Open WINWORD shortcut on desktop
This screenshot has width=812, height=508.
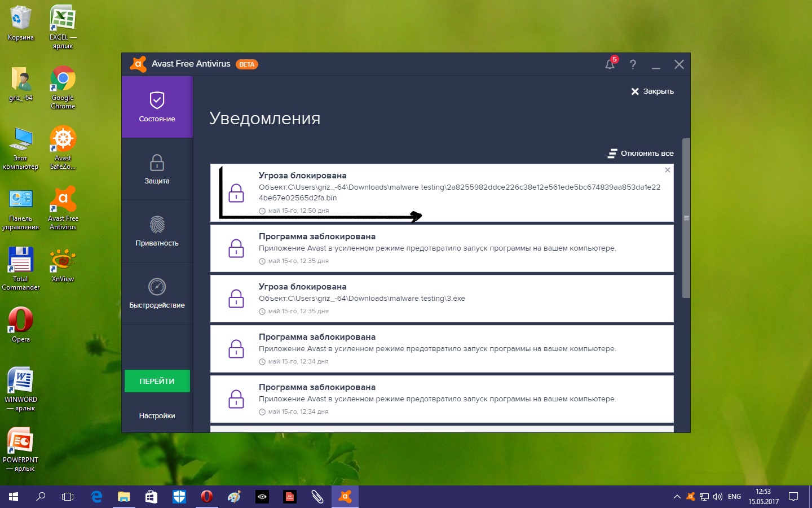21,389
